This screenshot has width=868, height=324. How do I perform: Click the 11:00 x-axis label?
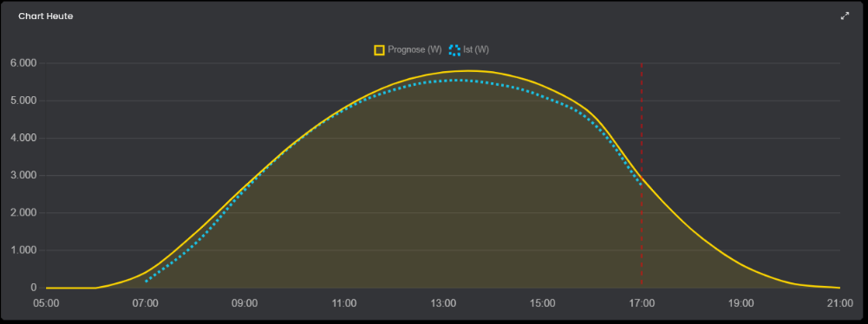coord(343,303)
